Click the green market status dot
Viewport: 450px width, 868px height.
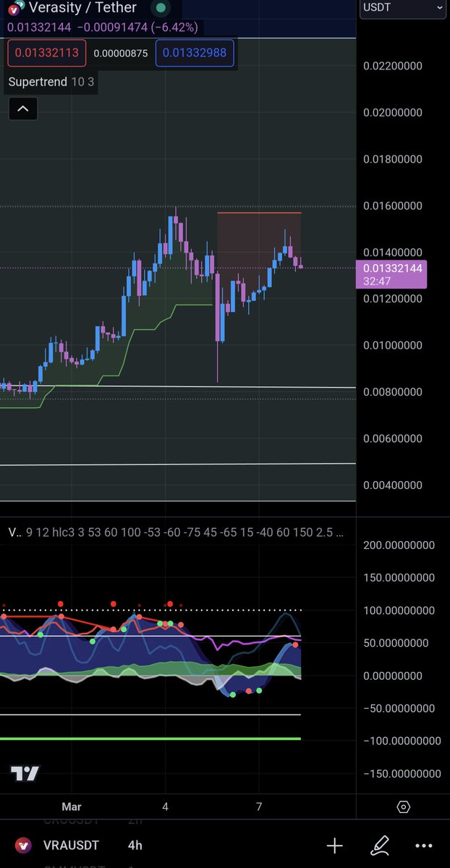click(x=161, y=8)
